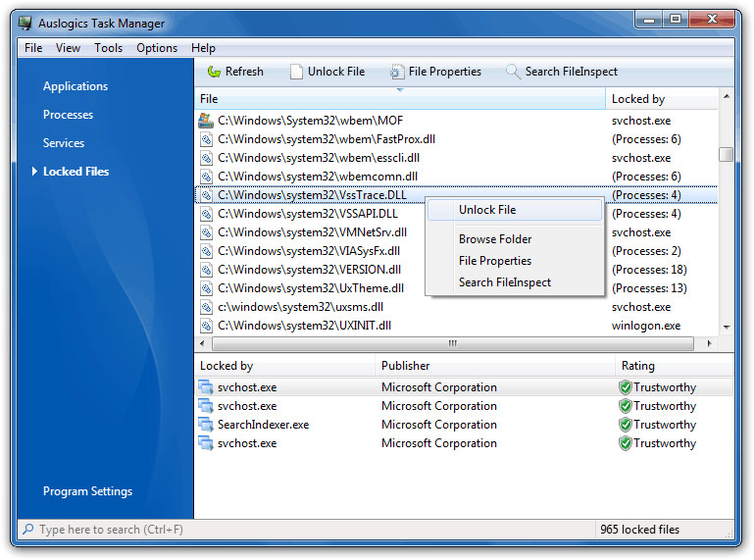754x560 pixels.
Task: Sort by upper Locked by column header
Action: point(661,99)
